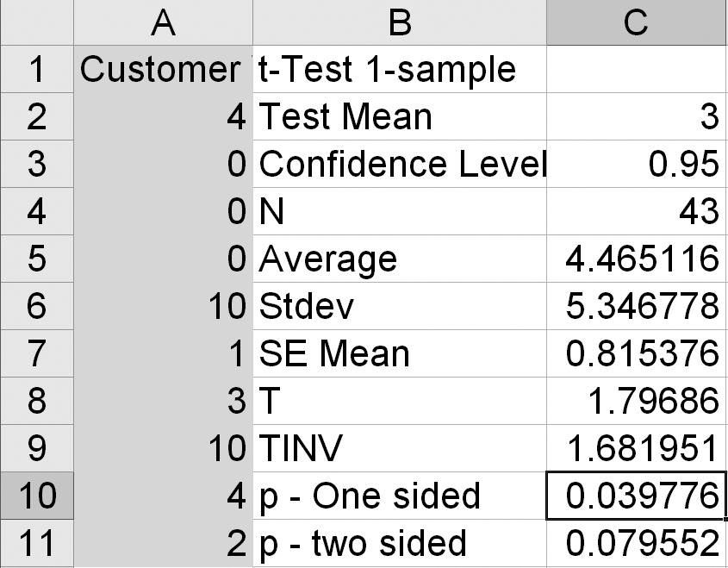728x568 pixels.
Task: Click the select-all corner box
Action: coord(36,22)
